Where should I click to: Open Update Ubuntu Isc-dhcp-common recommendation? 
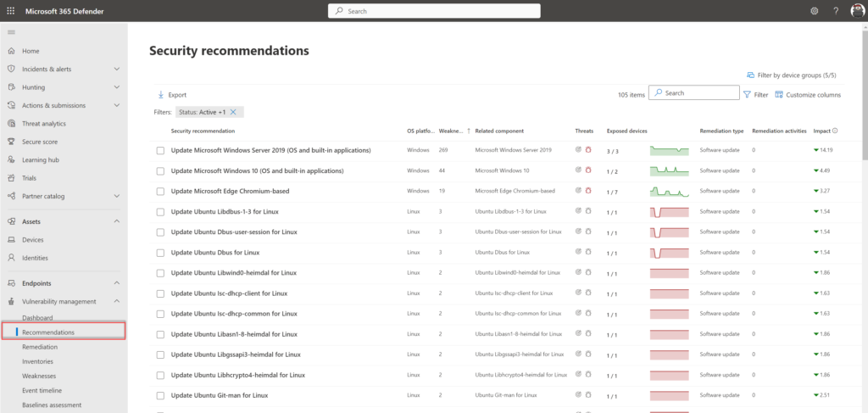click(x=236, y=314)
